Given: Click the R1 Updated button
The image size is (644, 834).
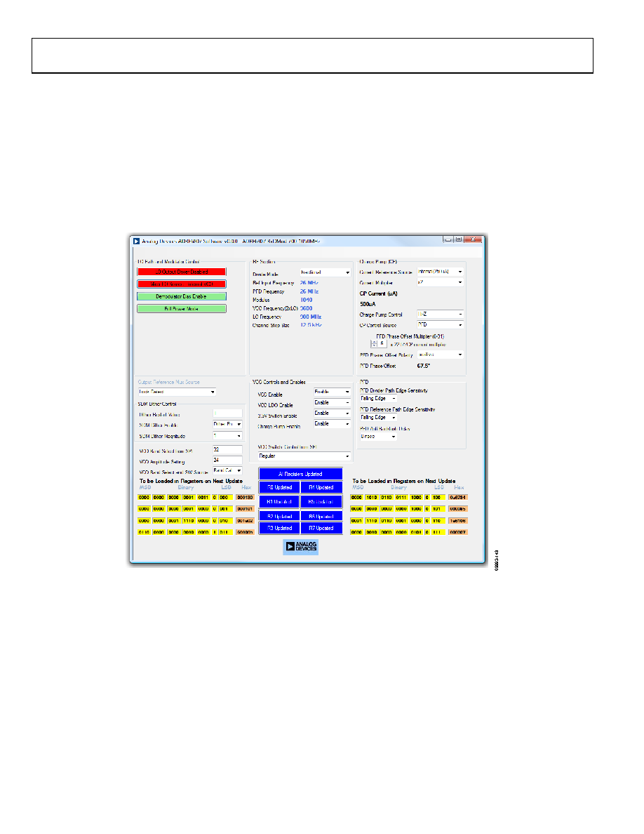Looking at the screenshot, I should pos(279,501).
